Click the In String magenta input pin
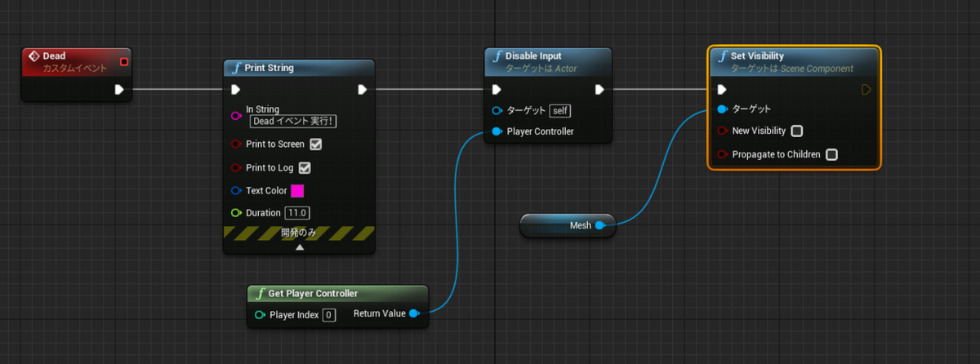The image size is (980, 364). tap(236, 115)
